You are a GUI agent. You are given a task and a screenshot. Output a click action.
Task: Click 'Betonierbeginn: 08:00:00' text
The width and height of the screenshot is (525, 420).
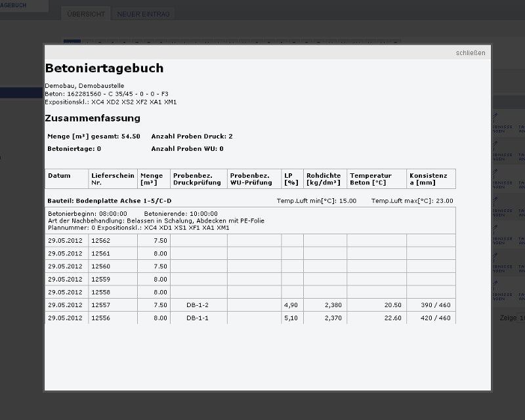87,214
